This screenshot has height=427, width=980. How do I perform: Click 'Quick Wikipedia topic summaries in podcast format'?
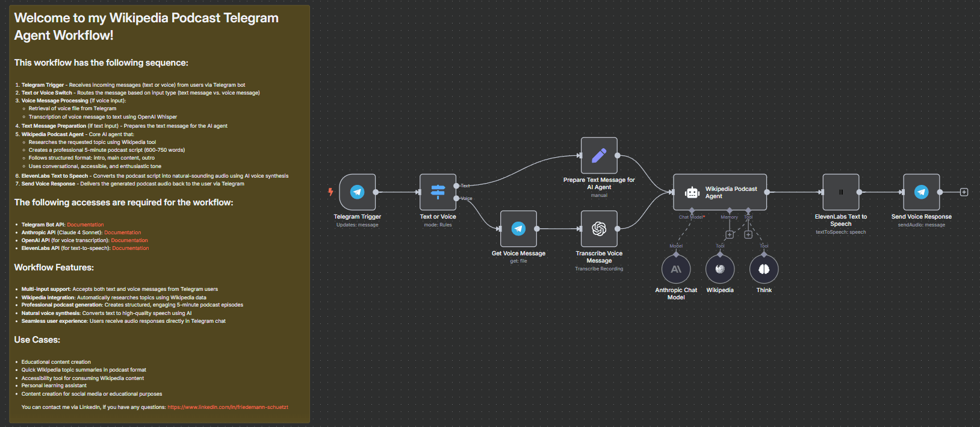click(84, 370)
